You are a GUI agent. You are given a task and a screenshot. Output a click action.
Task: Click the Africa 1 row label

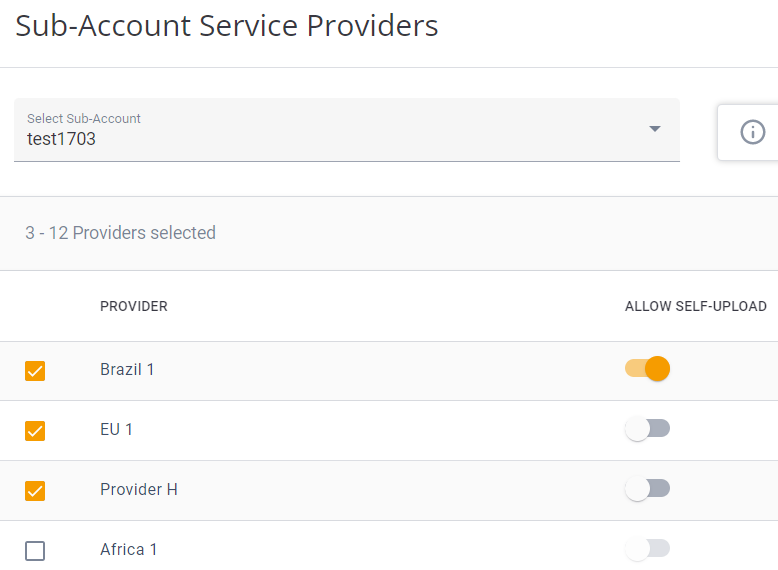click(x=129, y=550)
